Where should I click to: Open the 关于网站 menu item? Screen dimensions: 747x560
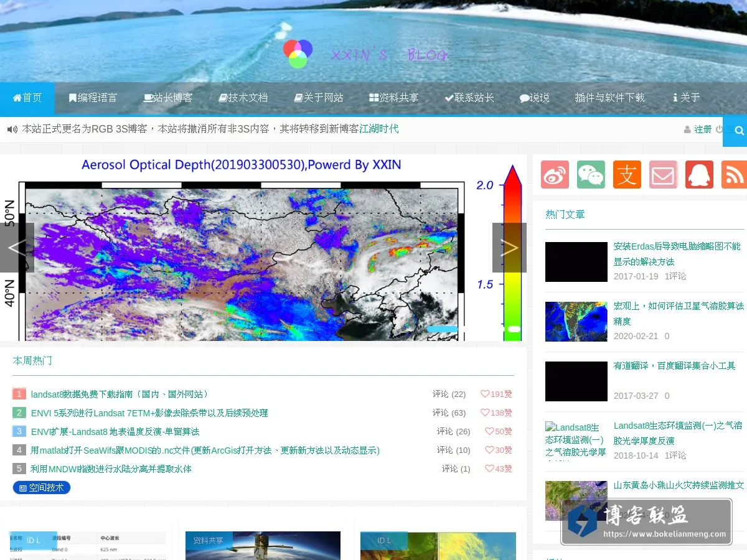tap(319, 98)
